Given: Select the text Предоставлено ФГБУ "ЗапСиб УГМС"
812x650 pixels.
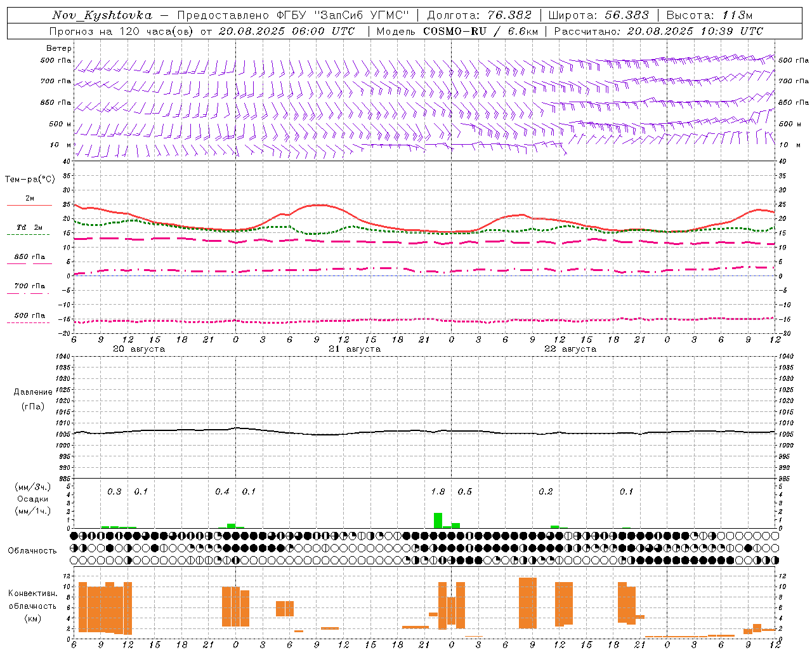Looking at the screenshot, I should [x=293, y=15].
